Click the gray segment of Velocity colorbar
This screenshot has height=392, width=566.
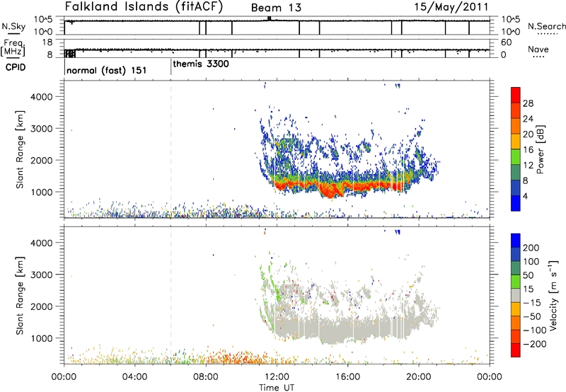(516, 295)
